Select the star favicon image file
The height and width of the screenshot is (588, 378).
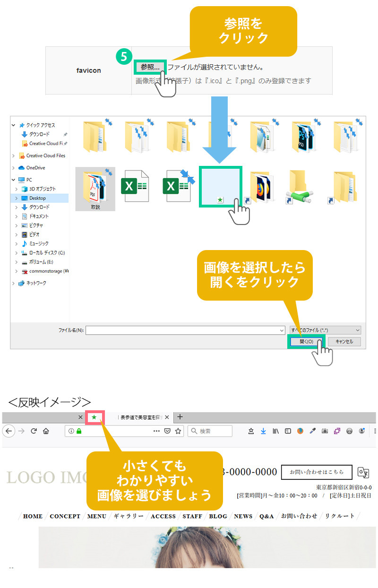pyautogui.click(x=220, y=186)
